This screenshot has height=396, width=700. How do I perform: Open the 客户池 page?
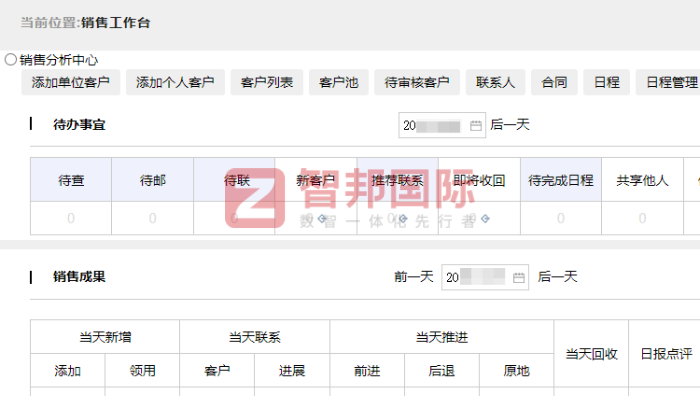338,82
